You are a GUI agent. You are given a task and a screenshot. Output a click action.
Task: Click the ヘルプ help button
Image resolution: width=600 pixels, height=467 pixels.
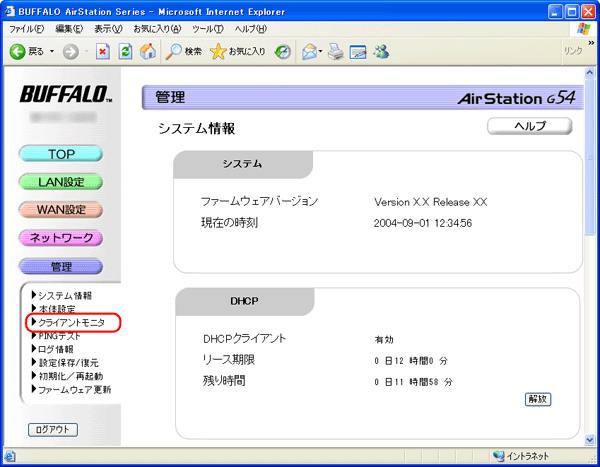530,126
